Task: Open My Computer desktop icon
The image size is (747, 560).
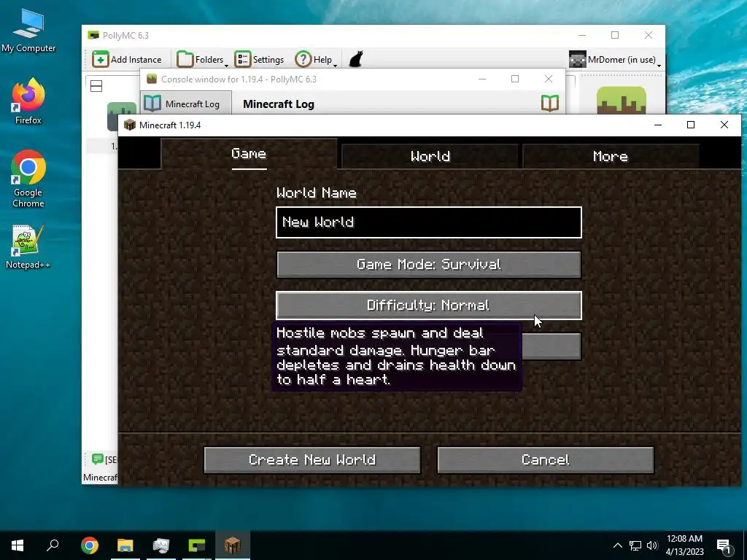Action: pyautogui.click(x=28, y=31)
